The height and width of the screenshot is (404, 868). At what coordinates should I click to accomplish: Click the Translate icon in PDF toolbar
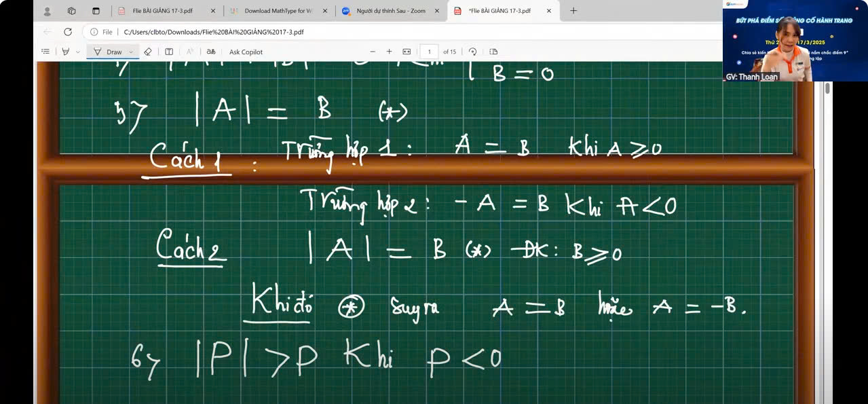point(211,52)
